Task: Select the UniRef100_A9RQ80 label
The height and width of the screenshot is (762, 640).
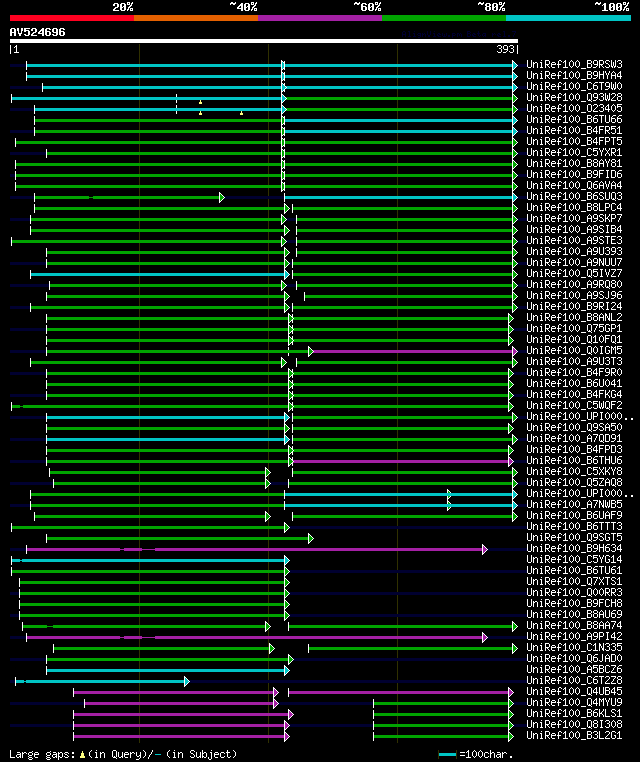Action: coord(574,284)
